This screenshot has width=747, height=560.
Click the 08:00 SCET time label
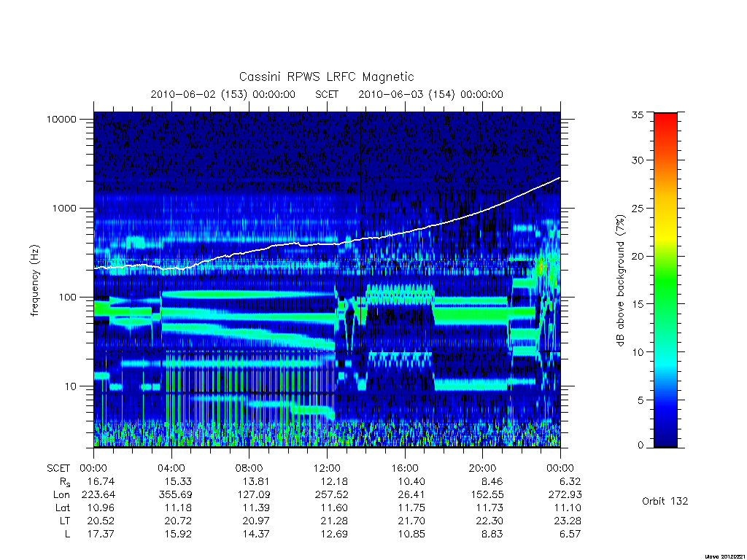click(249, 468)
